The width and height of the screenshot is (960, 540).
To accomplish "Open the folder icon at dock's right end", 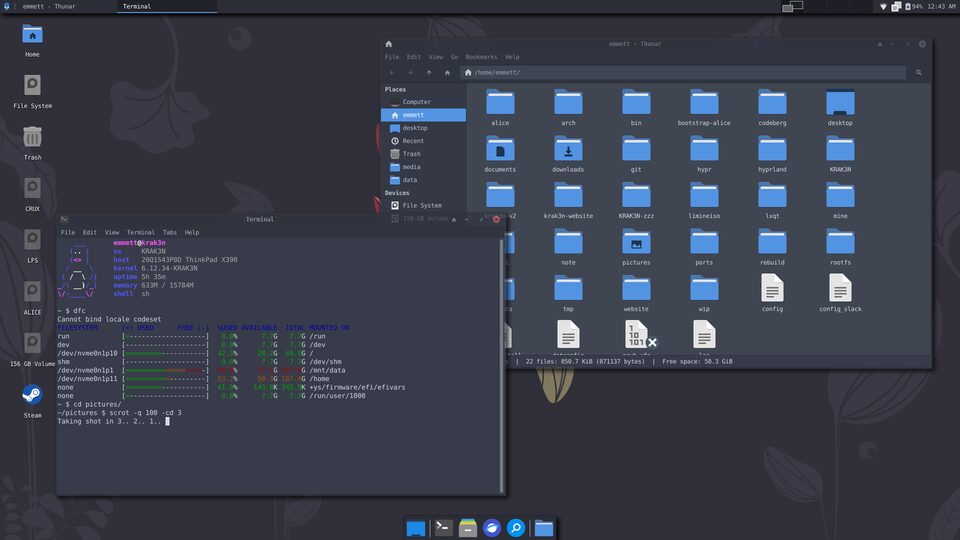I will [x=544, y=528].
